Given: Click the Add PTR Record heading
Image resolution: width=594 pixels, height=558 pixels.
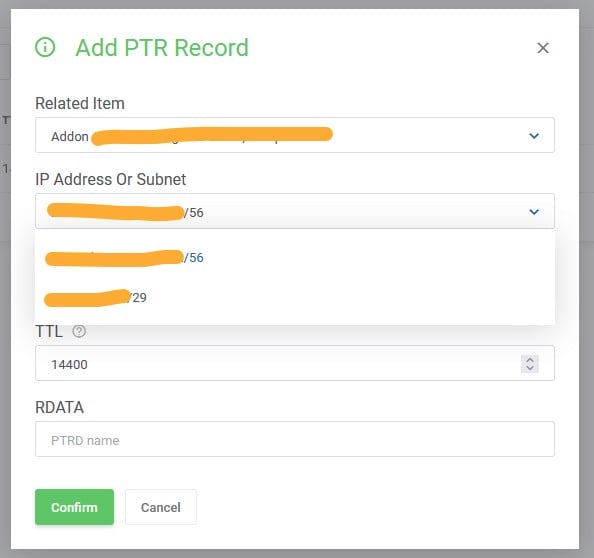Looking at the screenshot, I should click(162, 48).
